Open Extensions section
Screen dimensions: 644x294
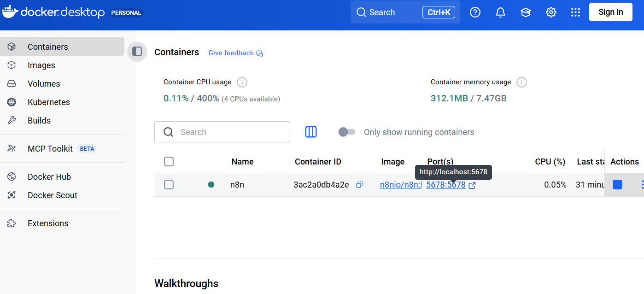[x=62, y=223]
